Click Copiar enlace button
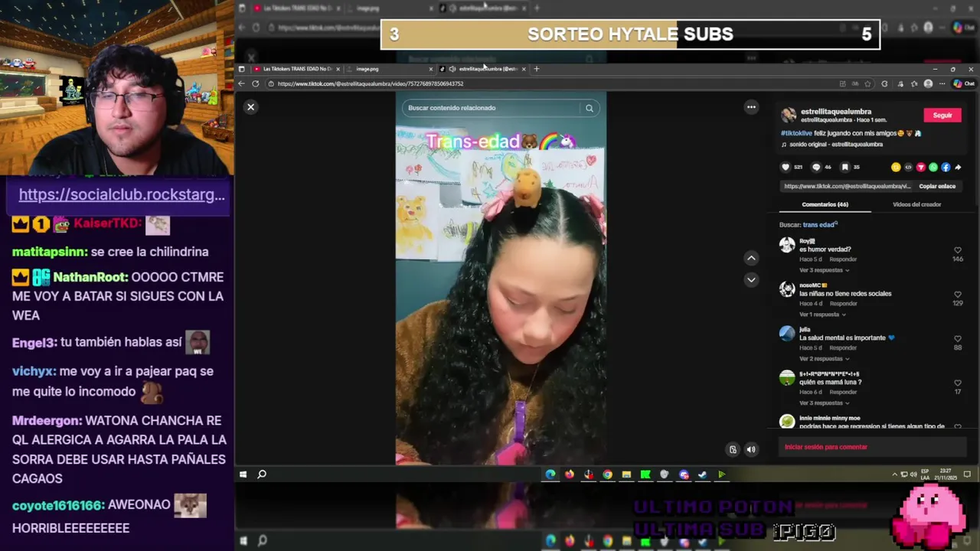 [937, 186]
